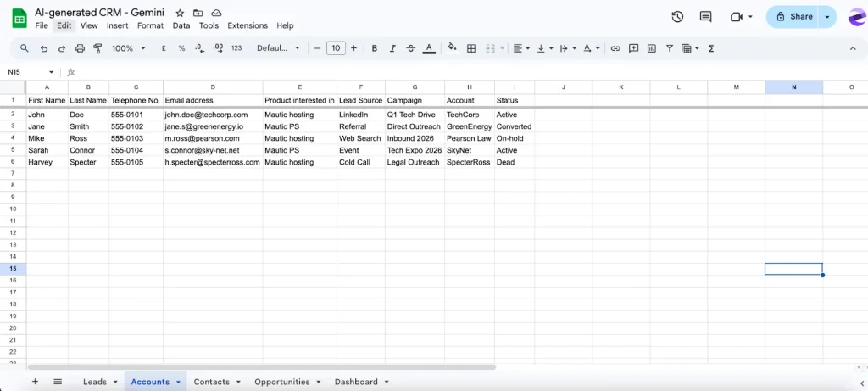Open the comments history icon

705,17
